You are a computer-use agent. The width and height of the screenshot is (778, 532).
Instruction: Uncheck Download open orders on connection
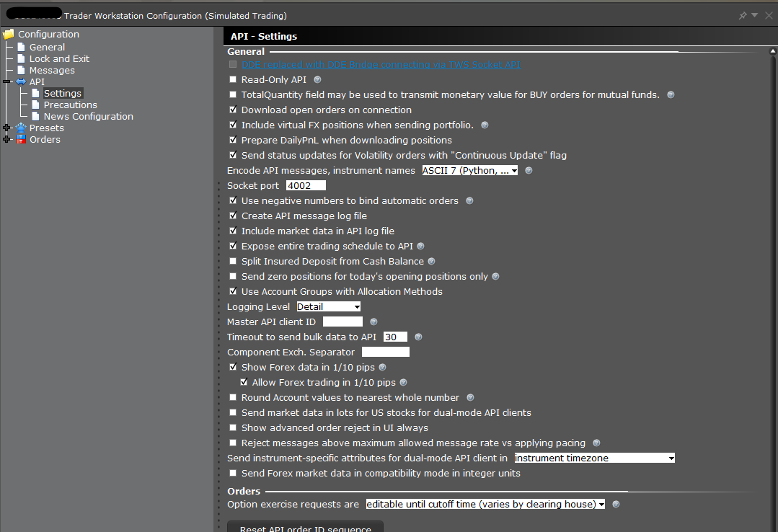click(232, 110)
